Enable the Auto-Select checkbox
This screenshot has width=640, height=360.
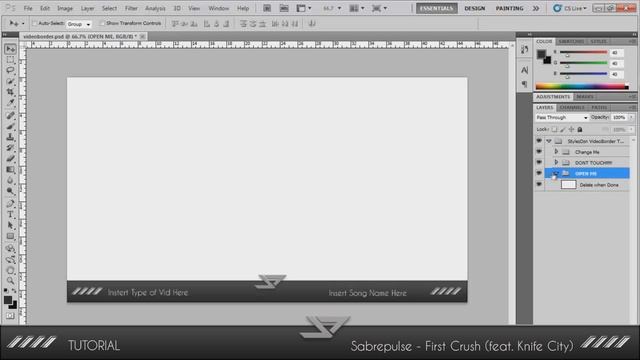point(35,23)
